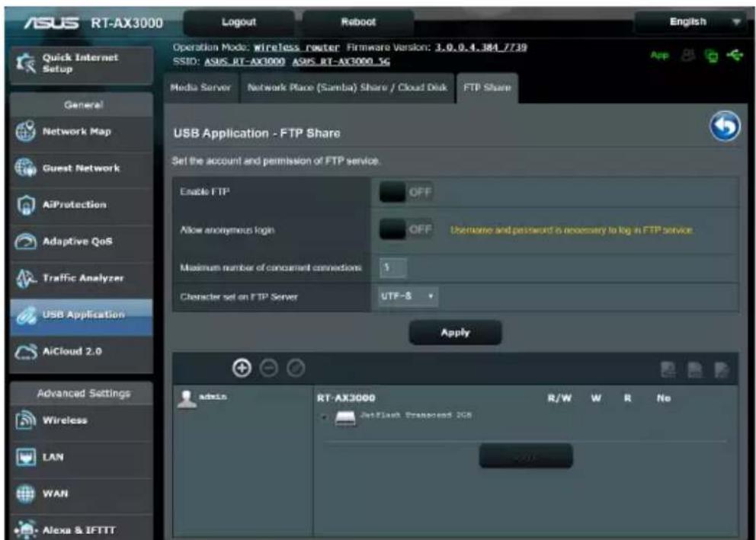Image resolution: width=756 pixels, height=540 pixels.
Task: Click the ASUS_RT-AX3000 SSID link
Action: click(x=245, y=62)
